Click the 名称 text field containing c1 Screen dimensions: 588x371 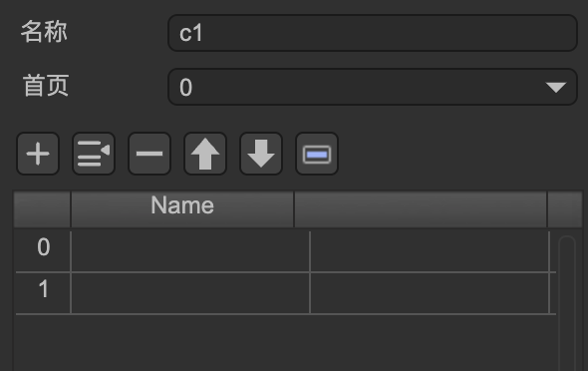point(373,33)
